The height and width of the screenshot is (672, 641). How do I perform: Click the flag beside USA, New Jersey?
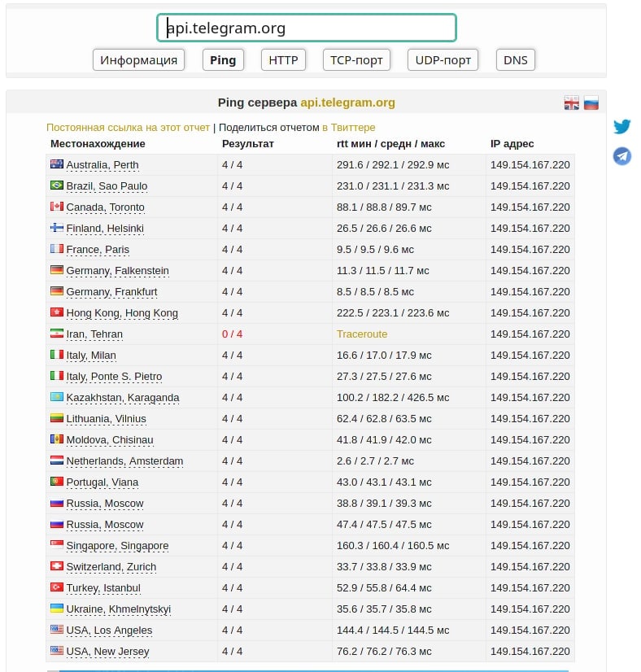(57, 650)
